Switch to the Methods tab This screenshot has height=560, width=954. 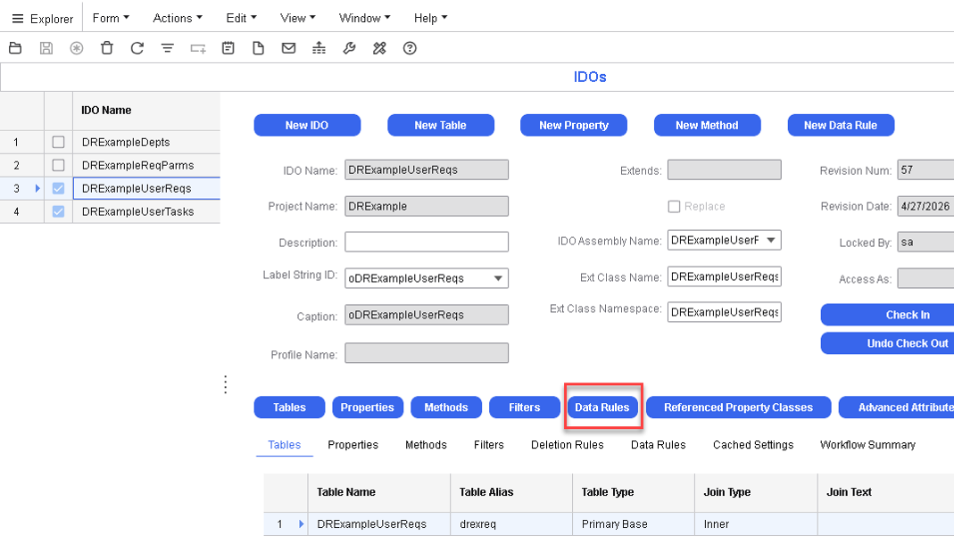(x=426, y=445)
